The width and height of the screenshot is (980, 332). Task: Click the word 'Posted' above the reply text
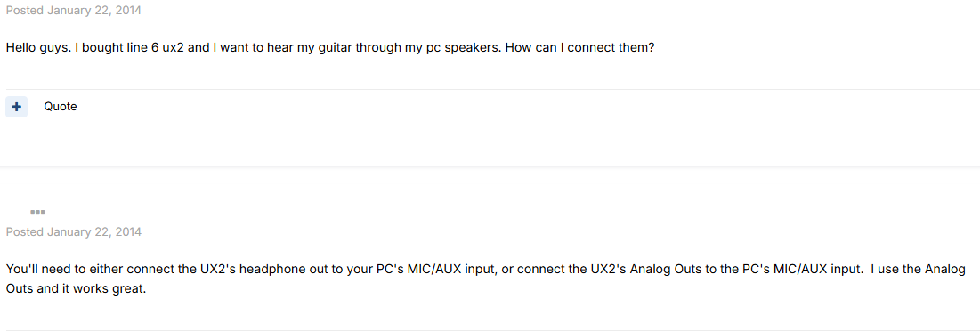[x=24, y=232]
